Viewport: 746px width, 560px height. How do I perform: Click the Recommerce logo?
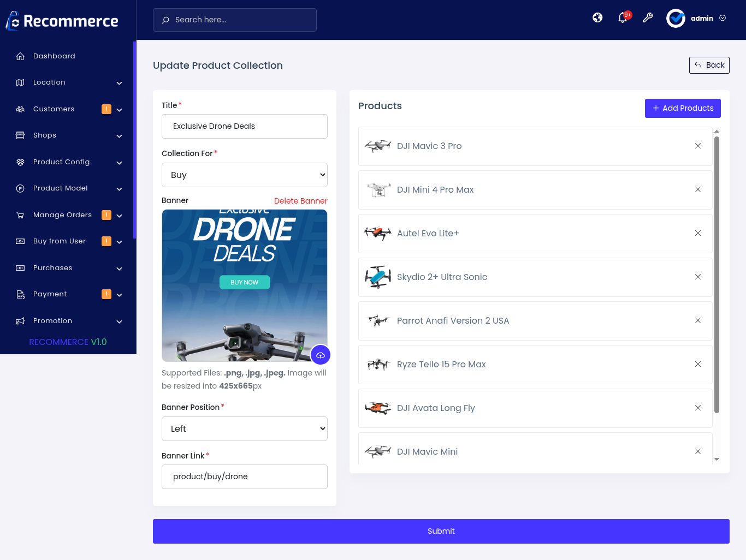coord(62,21)
